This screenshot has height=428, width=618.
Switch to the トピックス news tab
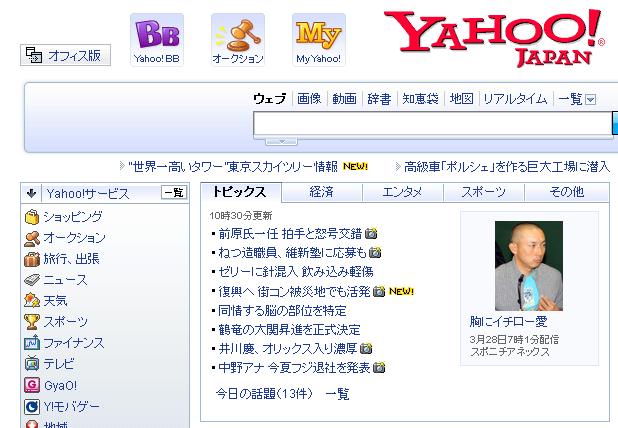(x=241, y=192)
